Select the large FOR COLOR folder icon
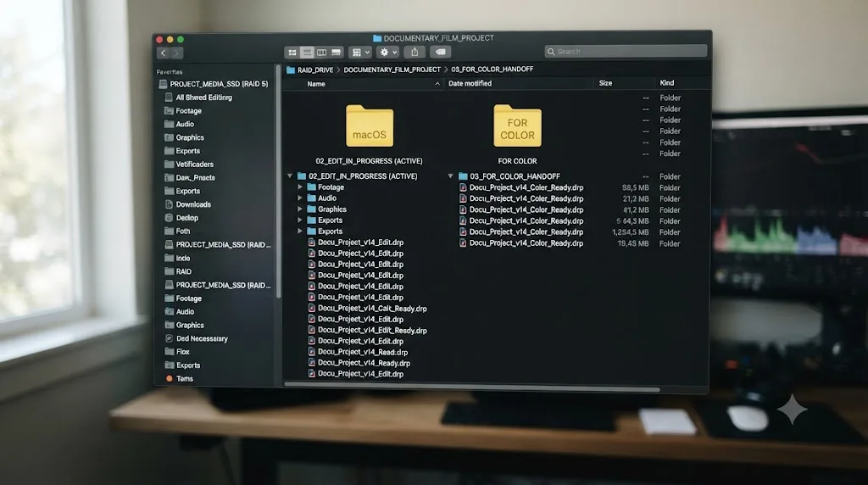This screenshot has width=868, height=485. (518, 126)
